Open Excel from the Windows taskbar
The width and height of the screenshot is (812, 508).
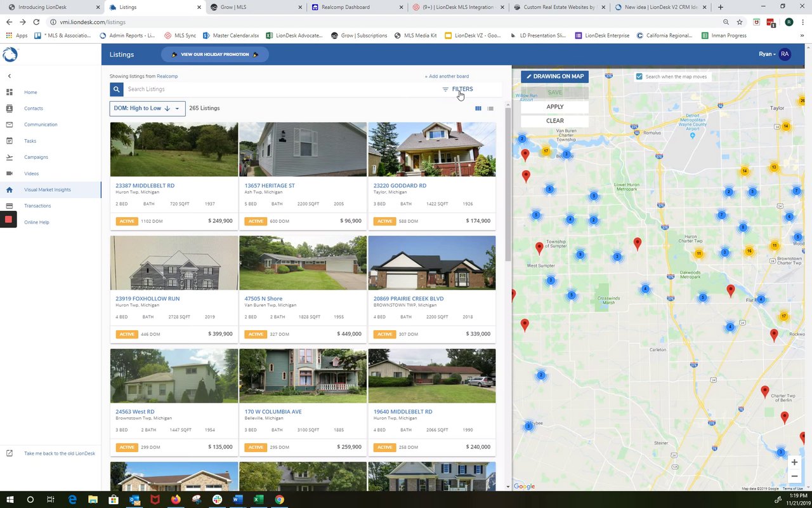pos(259,500)
